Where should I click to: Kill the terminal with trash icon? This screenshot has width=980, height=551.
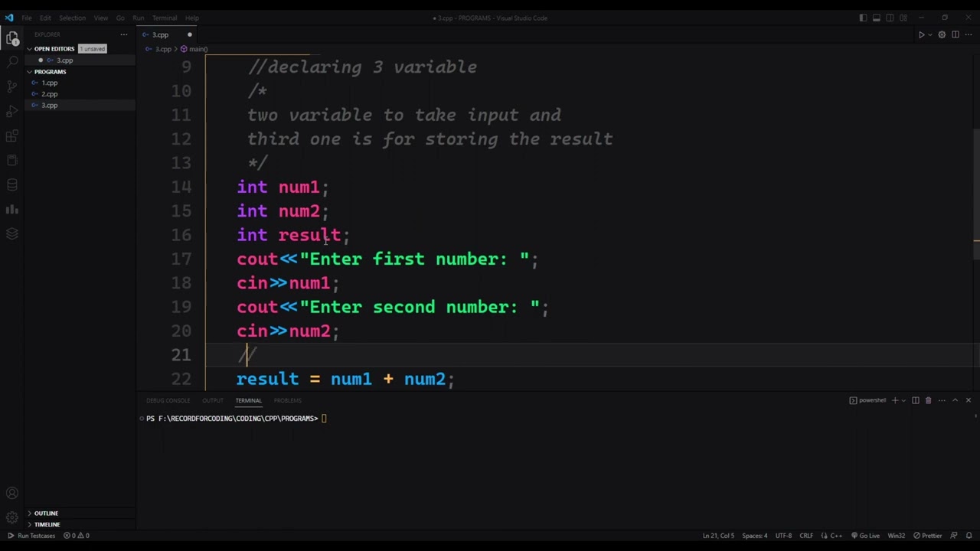tap(928, 400)
